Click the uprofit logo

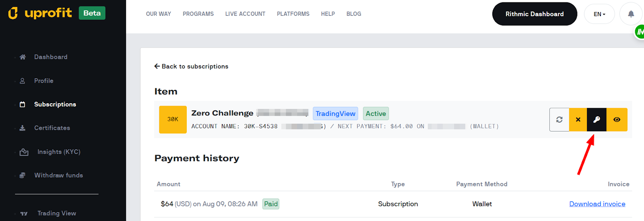point(40,13)
